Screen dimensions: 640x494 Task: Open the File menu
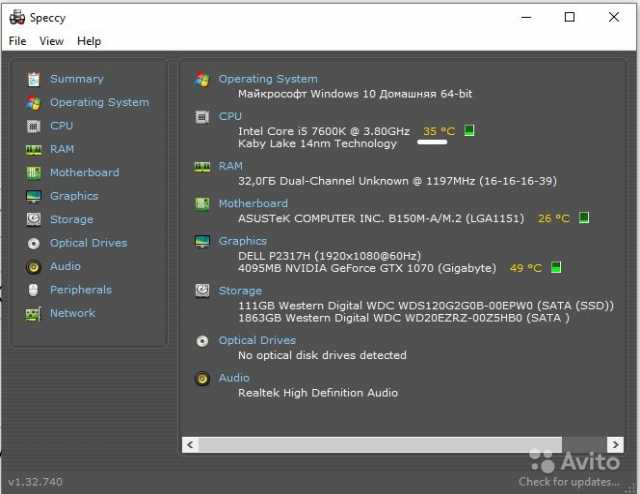(x=18, y=41)
